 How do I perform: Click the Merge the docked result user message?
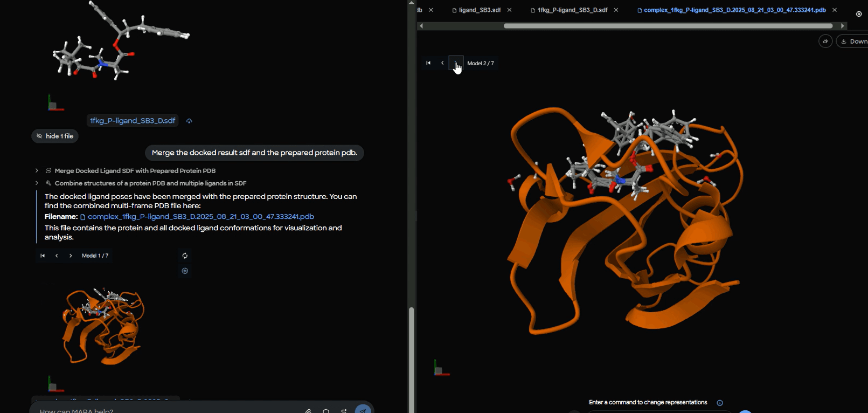(254, 153)
